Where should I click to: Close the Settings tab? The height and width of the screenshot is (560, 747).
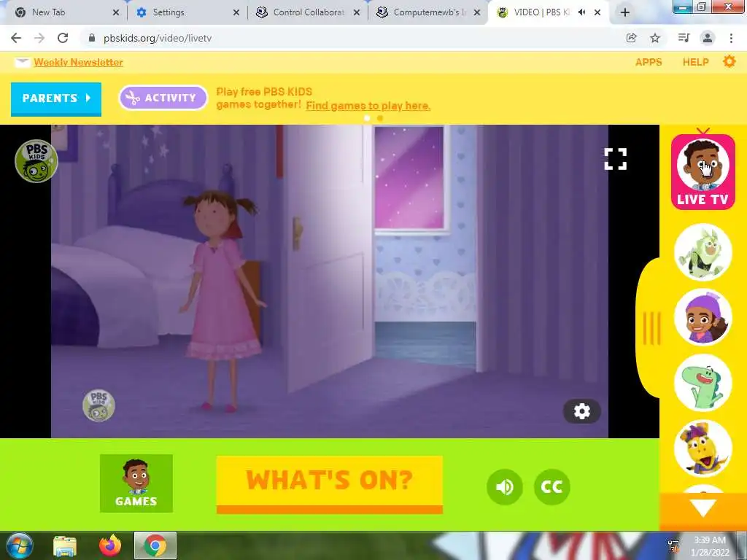tap(236, 12)
